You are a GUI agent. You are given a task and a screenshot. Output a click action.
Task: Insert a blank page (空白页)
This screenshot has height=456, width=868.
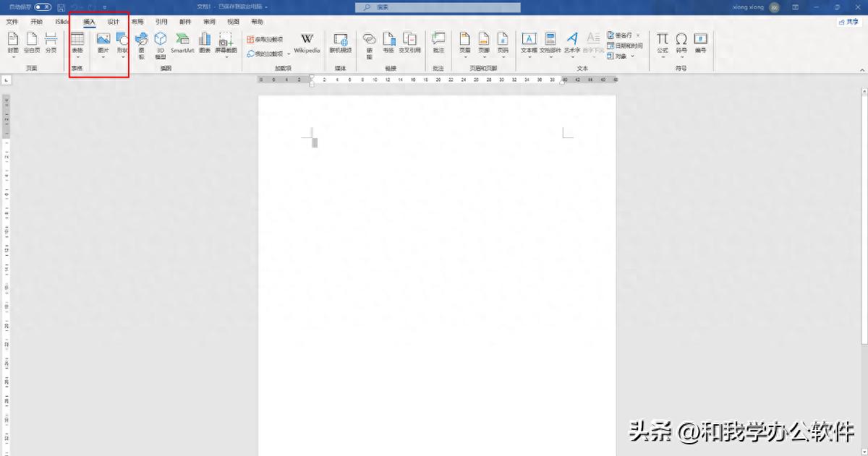click(x=32, y=43)
